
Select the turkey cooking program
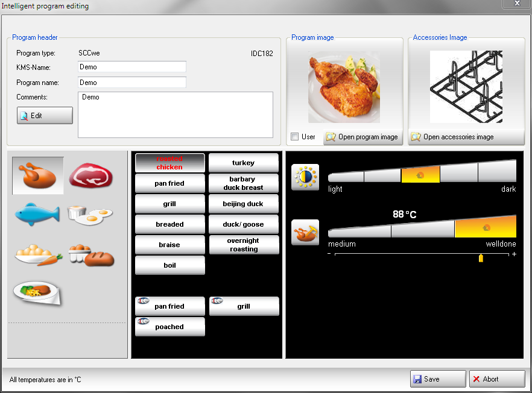pos(244,163)
